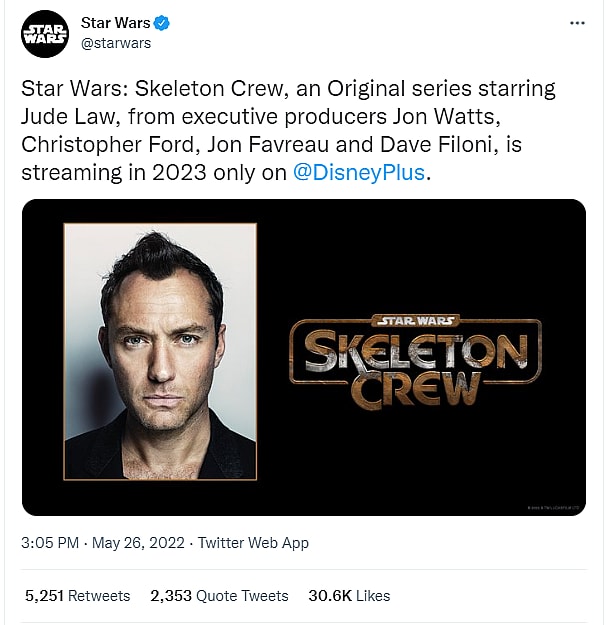Open the Twitter Web App source link
Screen dimensions: 608x625
click(x=253, y=543)
